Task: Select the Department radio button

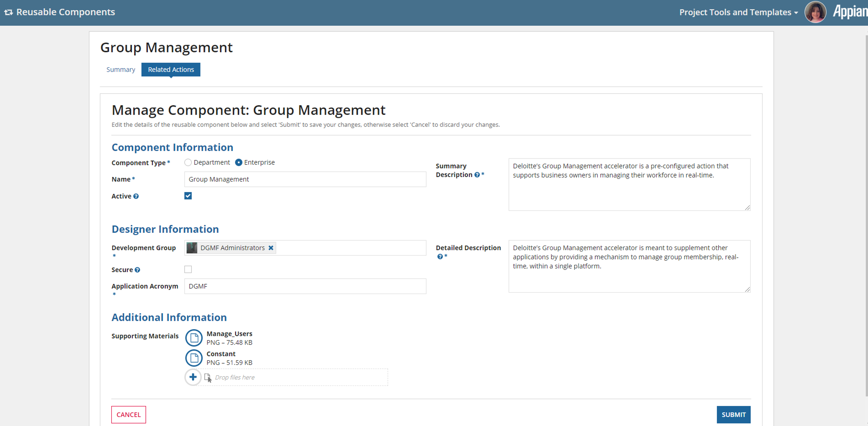Action: 188,163
